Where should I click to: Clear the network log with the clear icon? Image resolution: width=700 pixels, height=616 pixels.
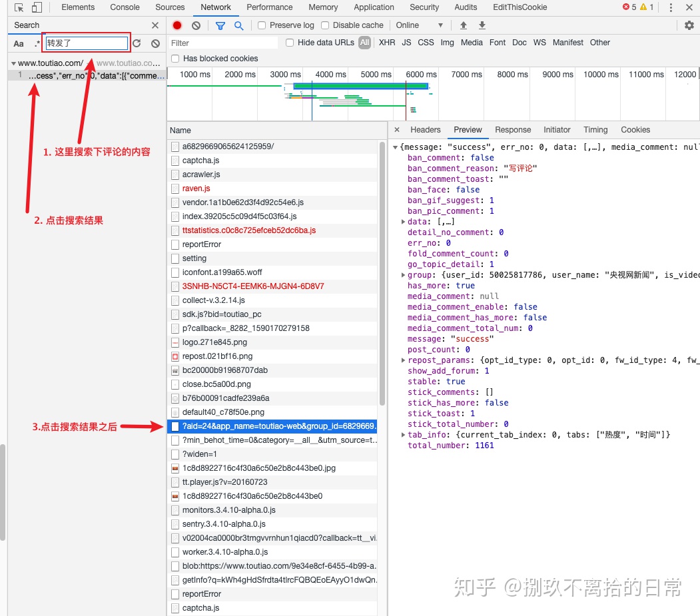click(x=195, y=25)
